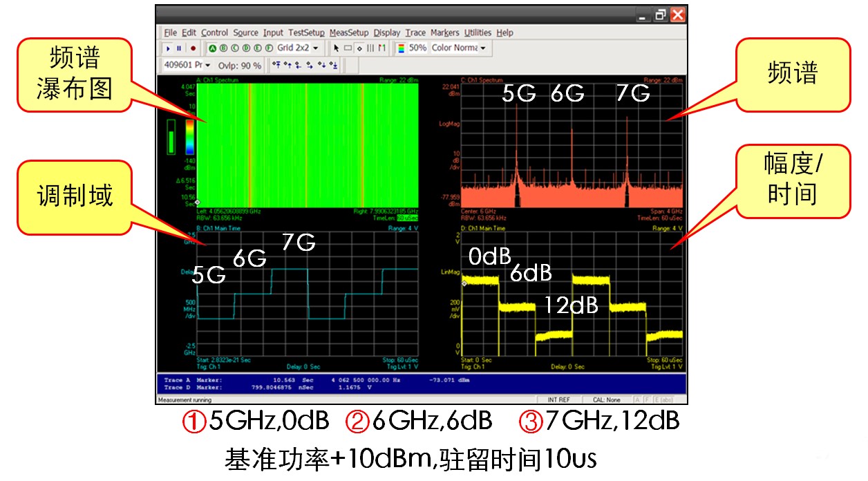Click the Ovlp: 90 % overlap field
The width and height of the screenshot is (868, 481).
(x=240, y=66)
